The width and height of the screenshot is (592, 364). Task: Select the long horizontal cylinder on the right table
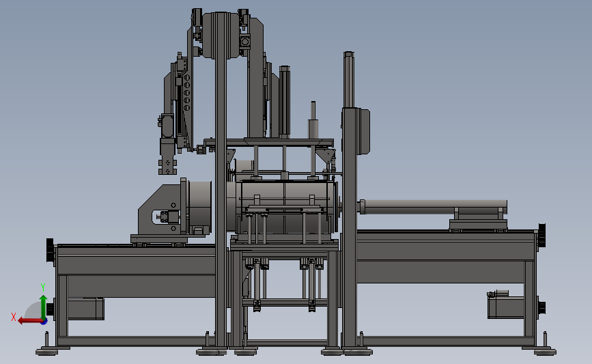[433, 207]
